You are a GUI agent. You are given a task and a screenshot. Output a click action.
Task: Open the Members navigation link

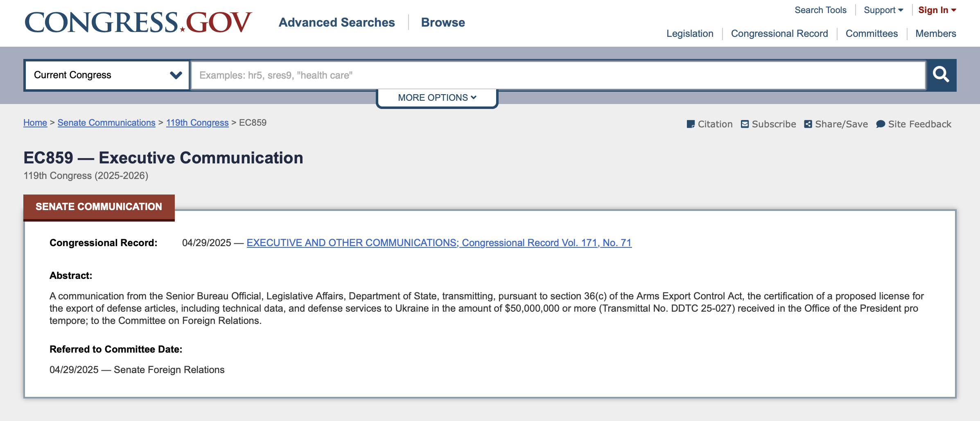pos(936,34)
